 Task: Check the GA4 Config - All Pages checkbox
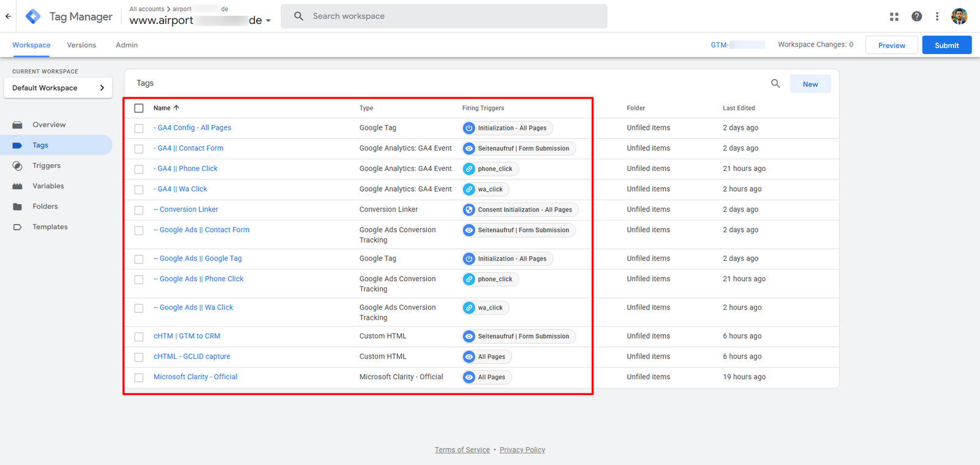pos(139,129)
